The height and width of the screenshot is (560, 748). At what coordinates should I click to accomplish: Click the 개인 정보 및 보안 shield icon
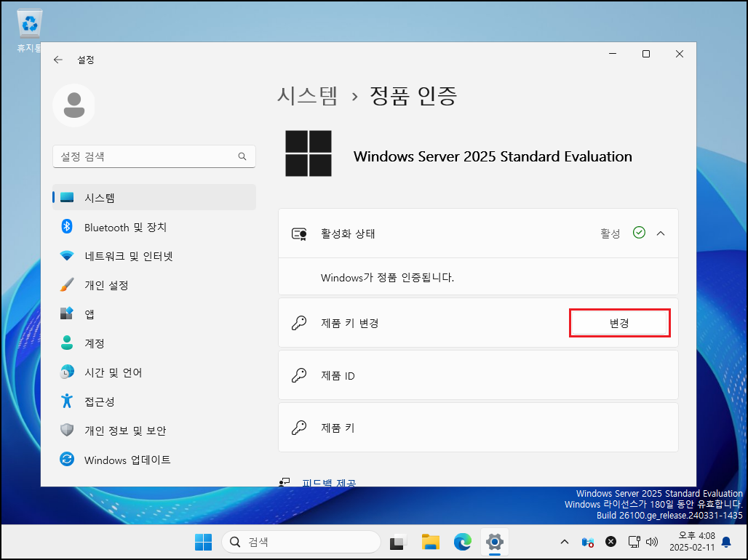[x=67, y=431]
